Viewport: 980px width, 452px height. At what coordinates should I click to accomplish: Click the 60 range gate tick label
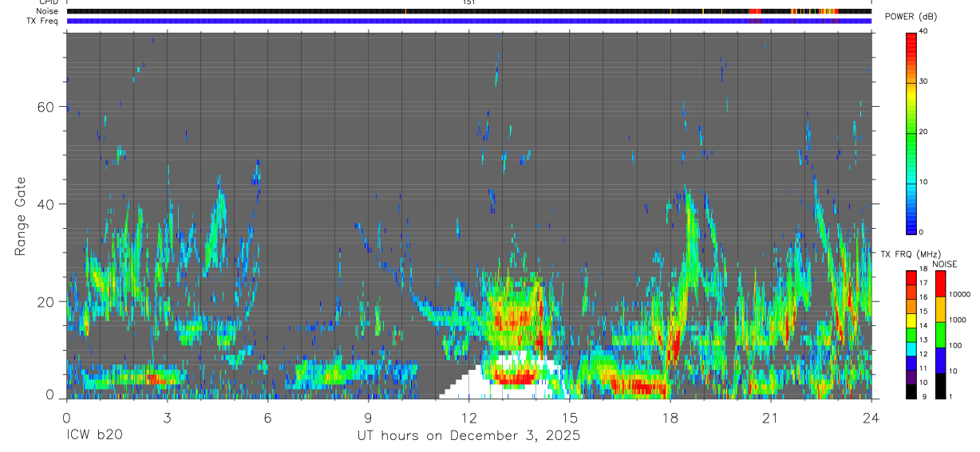[53, 107]
